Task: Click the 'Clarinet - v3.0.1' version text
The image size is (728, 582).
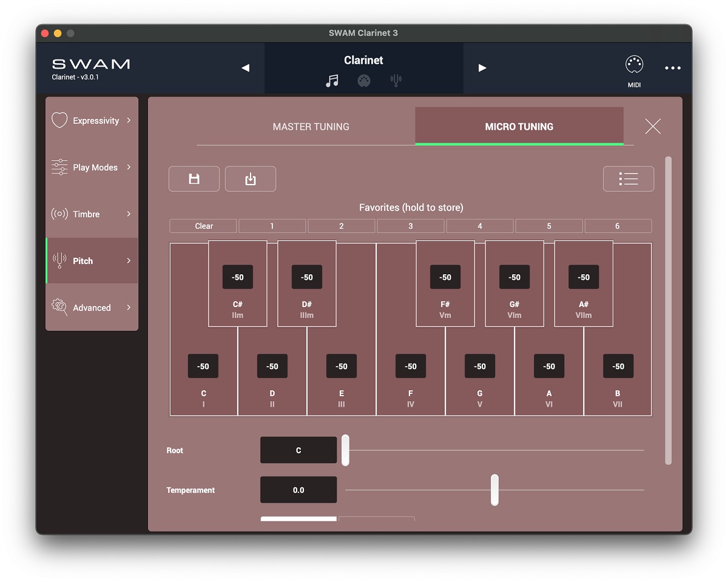Action: (75, 77)
